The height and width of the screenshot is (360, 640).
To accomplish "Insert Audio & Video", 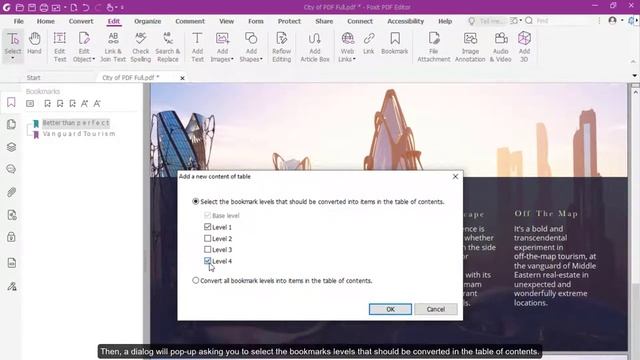I will (x=500, y=47).
